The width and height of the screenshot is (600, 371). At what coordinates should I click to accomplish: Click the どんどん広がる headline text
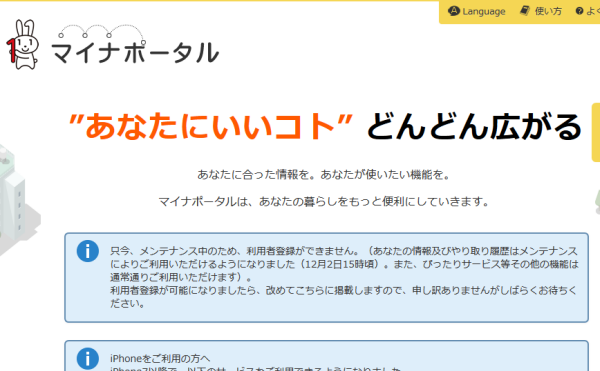[474, 126]
